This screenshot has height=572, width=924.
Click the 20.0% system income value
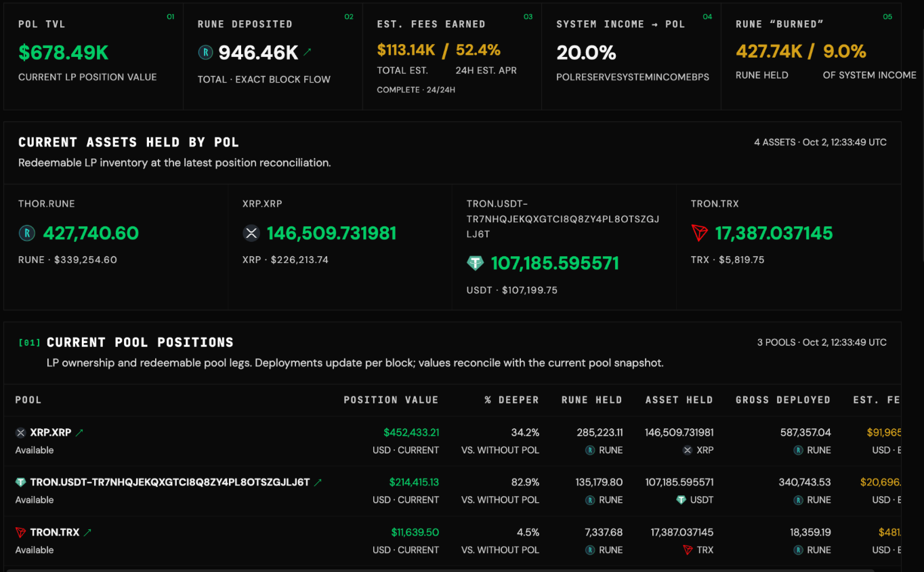(587, 52)
